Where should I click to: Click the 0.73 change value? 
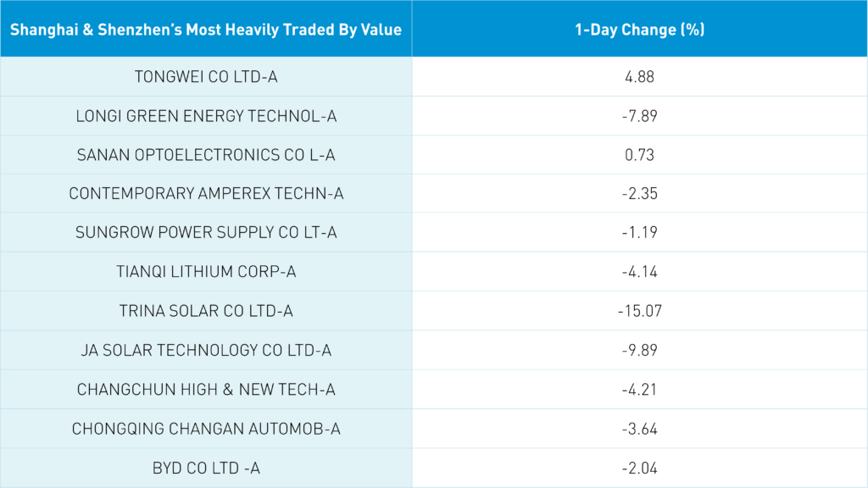pos(640,155)
